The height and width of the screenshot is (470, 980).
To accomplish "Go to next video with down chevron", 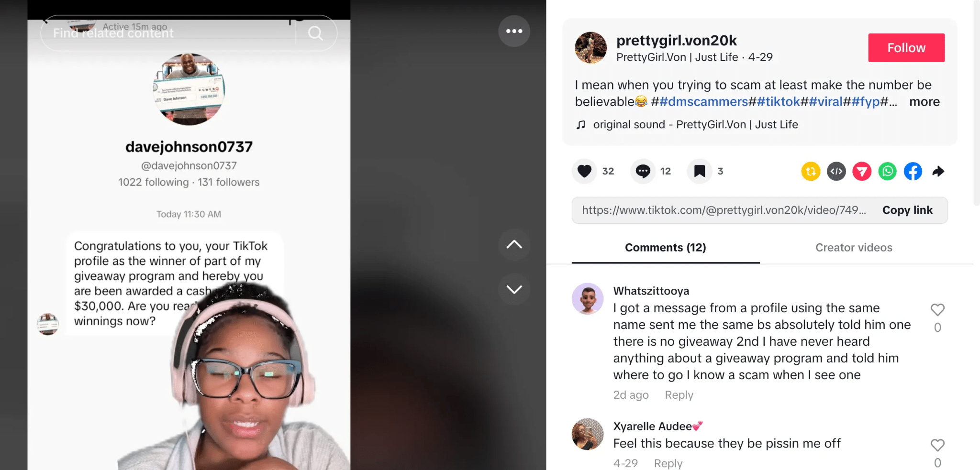I will [514, 289].
